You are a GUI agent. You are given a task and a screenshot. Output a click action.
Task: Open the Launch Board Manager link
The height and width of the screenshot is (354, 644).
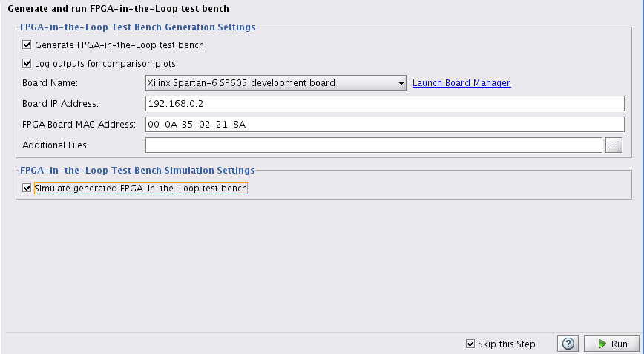(461, 83)
